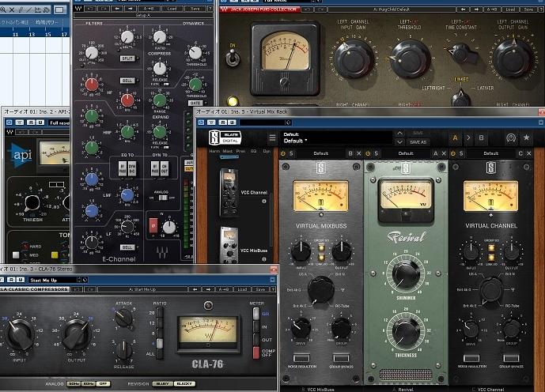Switch to the EQ module category tab
Image resolution: width=545 pixels, height=392 pixels.
[x=253, y=151]
